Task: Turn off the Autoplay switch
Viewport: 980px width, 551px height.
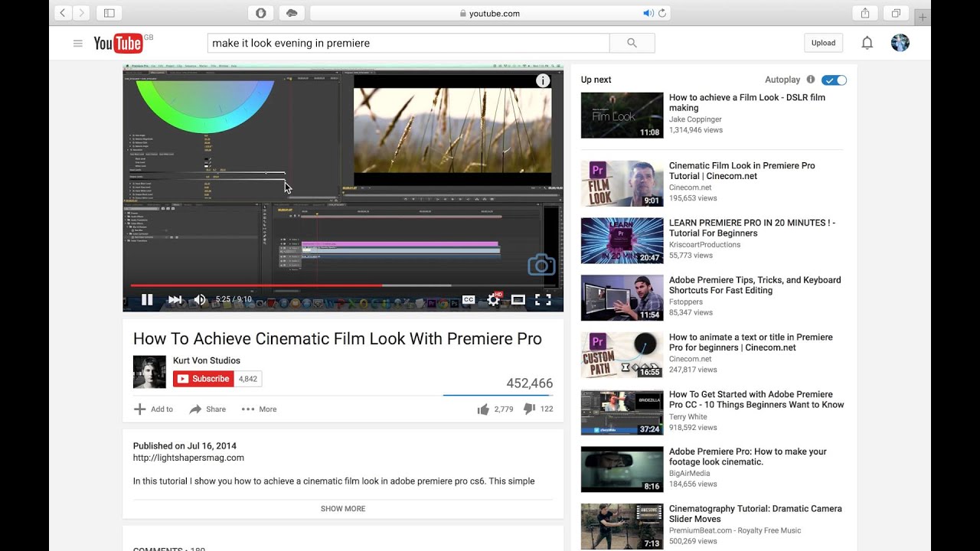Action: click(x=834, y=80)
